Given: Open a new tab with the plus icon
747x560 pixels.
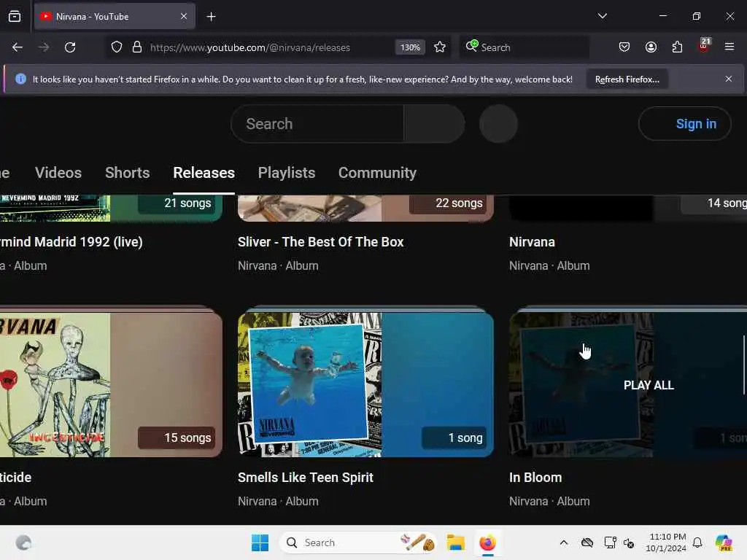Looking at the screenshot, I should 211,17.
